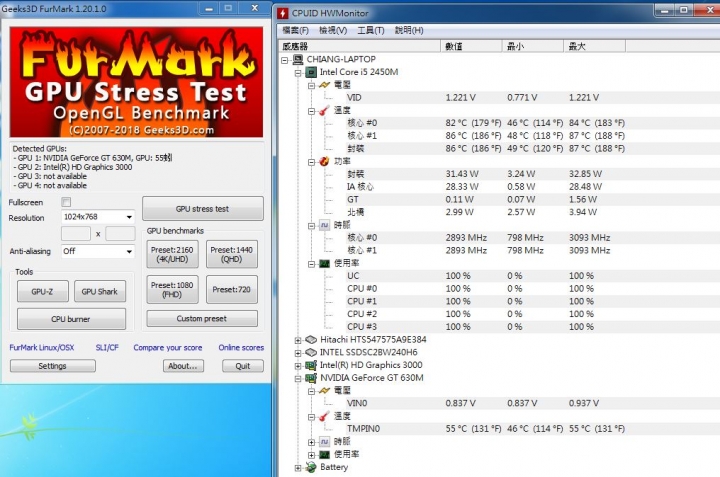The height and width of the screenshot is (477, 720).
Task: Open the 工具(T) menu in HWMonitor
Action: pos(371,30)
